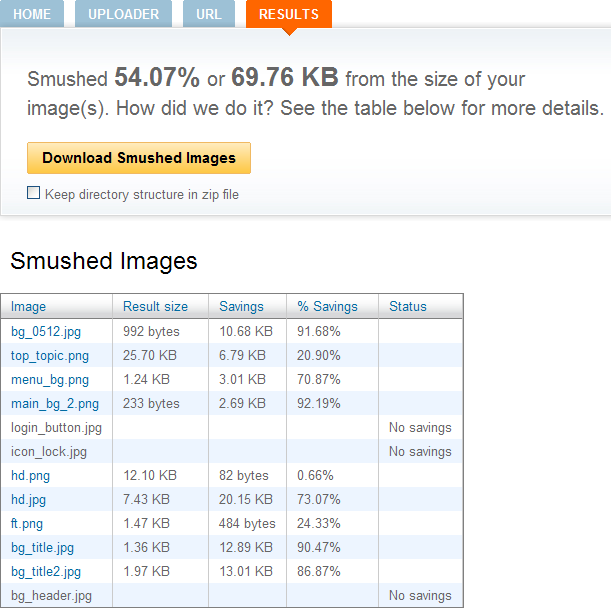Open the main_bg_2.png file link
The height and width of the screenshot is (608, 611).
(x=55, y=403)
